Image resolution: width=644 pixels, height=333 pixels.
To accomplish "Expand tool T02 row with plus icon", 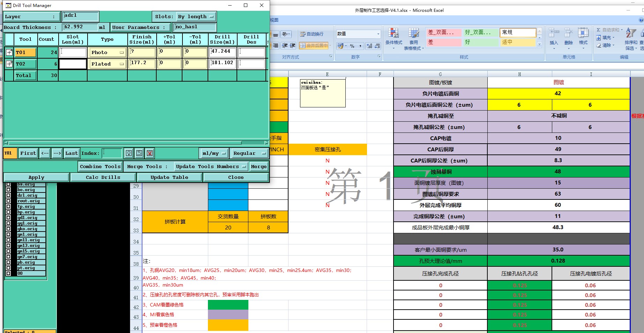I will click(9, 64).
